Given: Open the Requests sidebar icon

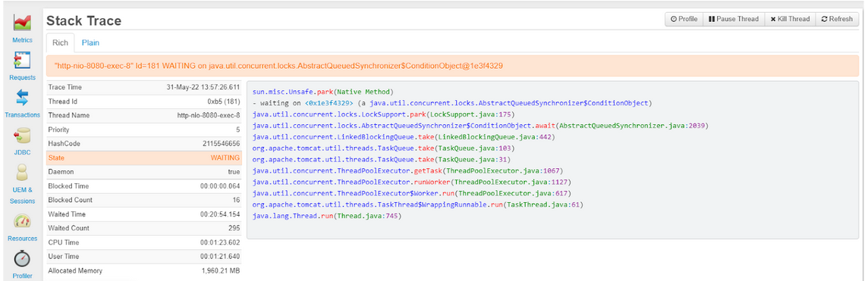Looking at the screenshot, I should coord(22,60).
